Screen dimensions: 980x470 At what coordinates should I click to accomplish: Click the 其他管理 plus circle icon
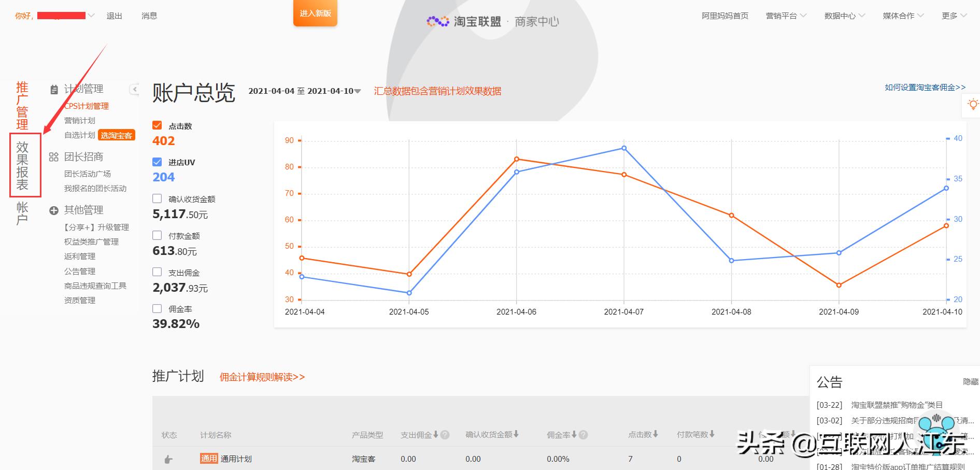53,210
